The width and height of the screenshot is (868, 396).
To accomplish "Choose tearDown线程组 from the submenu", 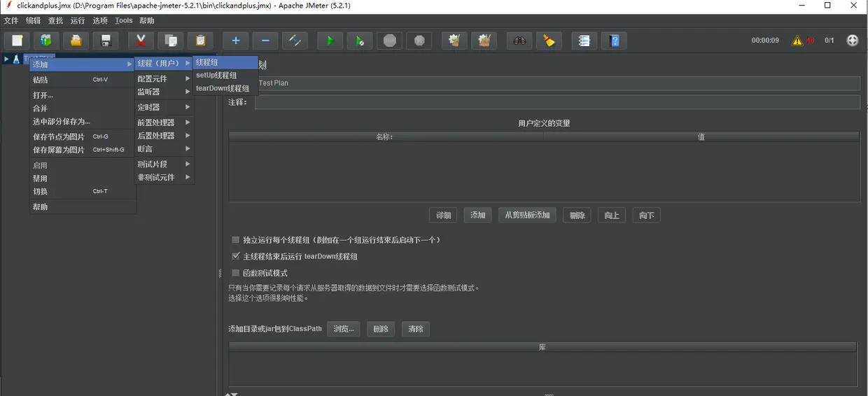I will coord(225,88).
